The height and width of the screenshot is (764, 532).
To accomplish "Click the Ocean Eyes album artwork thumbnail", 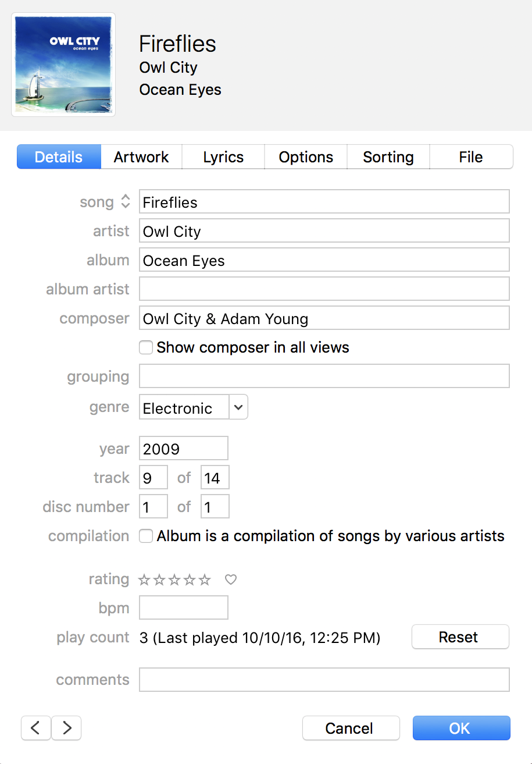I will [63, 65].
